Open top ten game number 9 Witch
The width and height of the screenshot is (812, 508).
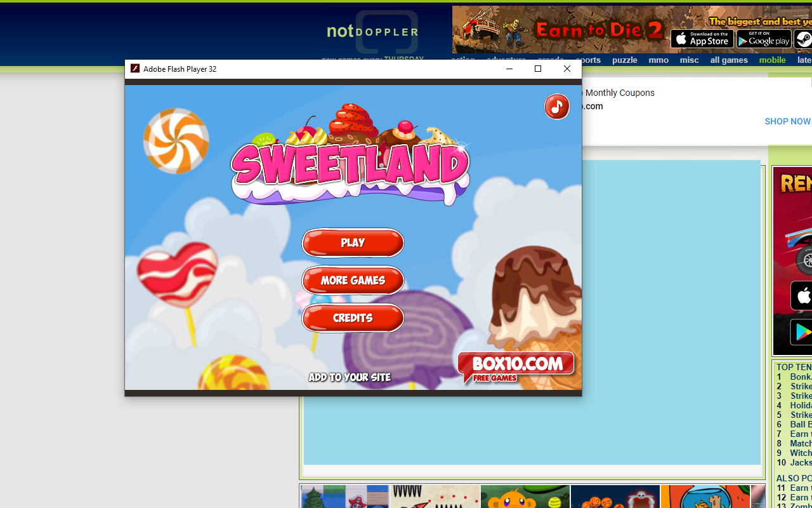(801, 453)
